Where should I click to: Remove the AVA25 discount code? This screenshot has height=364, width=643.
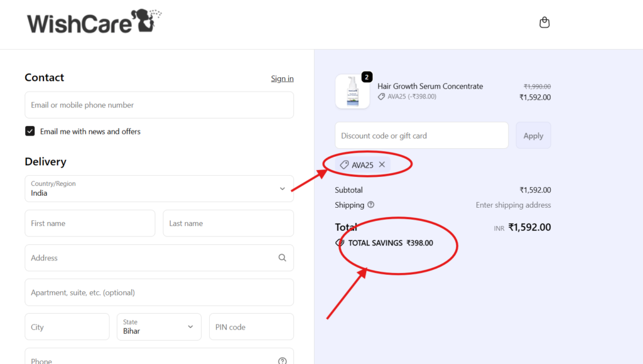[x=382, y=164]
